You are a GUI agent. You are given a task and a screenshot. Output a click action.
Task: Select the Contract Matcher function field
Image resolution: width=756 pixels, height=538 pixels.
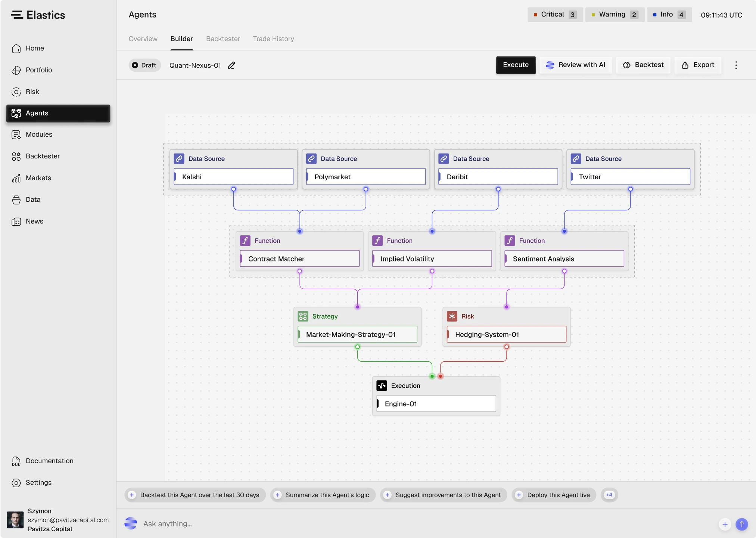[x=300, y=259]
